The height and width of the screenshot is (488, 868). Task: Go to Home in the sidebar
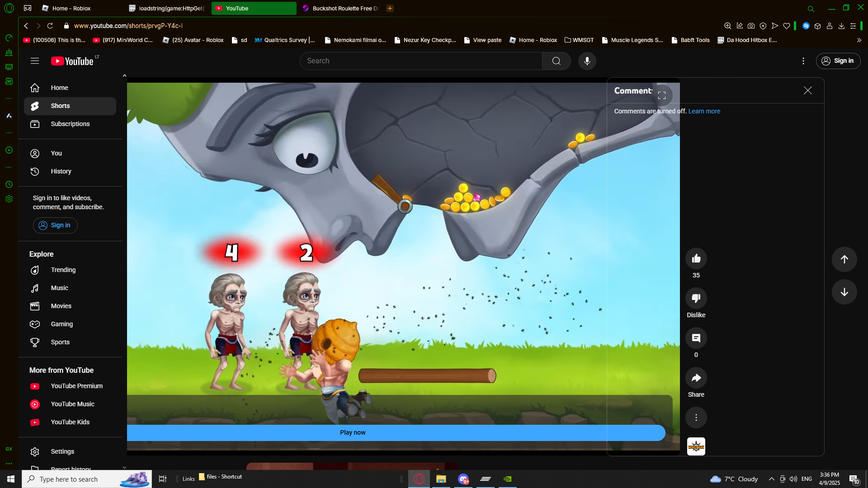coord(70,88)
